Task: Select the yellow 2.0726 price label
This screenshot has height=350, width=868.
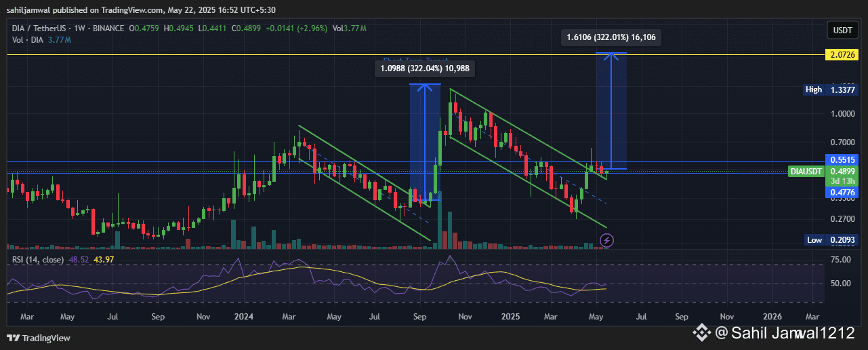Action: click(843, 55)
